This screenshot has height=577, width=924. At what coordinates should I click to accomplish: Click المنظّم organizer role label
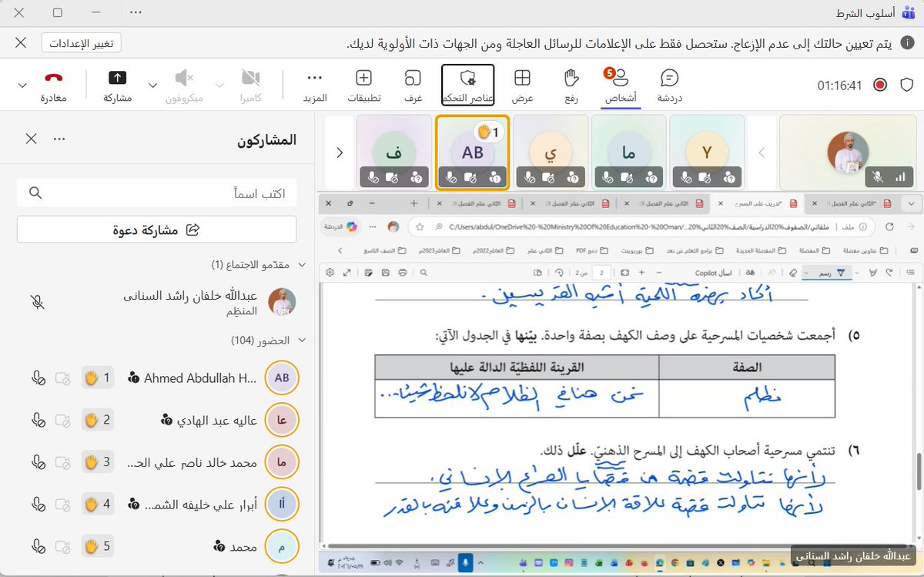click(x=242, y=312)
